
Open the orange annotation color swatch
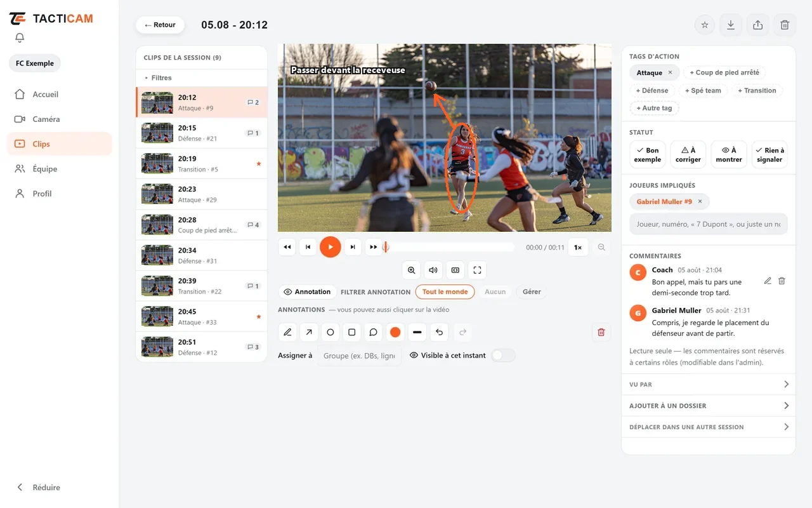pyautogui.click(x=395, y=332)
